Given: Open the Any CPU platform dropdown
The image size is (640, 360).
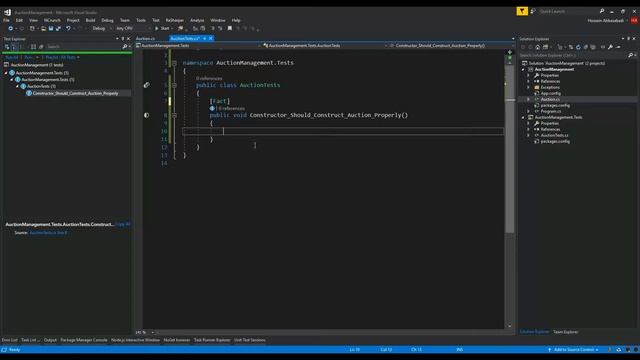Looking at the screenshot, I should tap(149, 29).
